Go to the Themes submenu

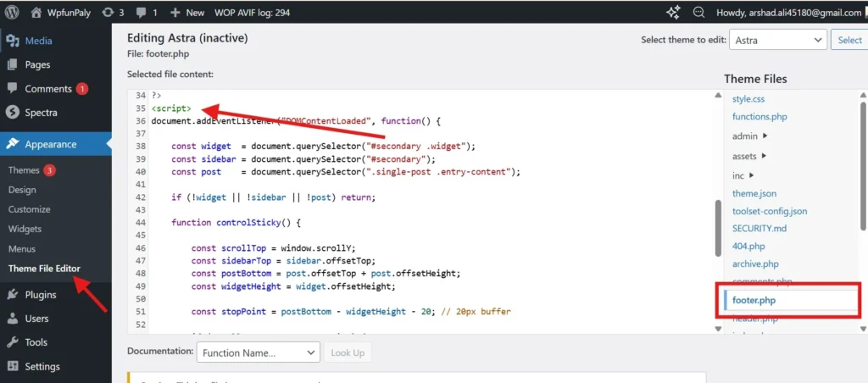pos(24,170)
